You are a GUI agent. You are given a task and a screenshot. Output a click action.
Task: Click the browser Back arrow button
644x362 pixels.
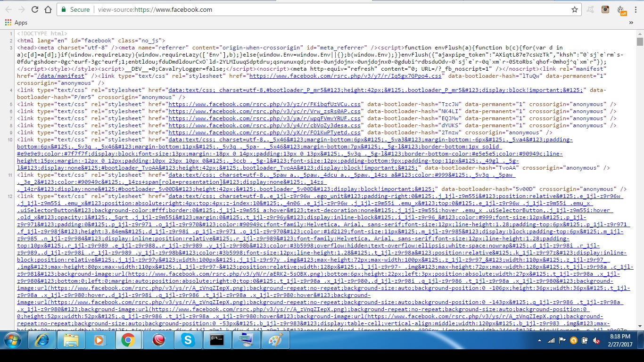pyautogui.click(x=8, y=9)
